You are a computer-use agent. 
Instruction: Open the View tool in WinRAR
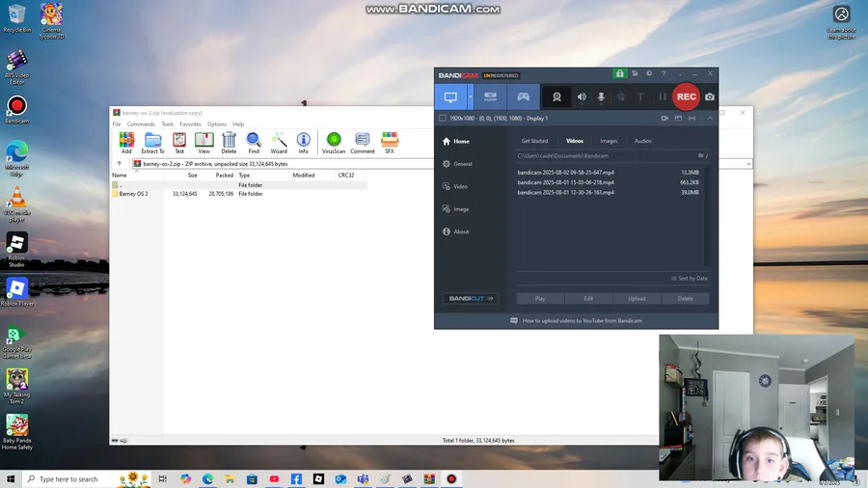click(x=203, y=143)
